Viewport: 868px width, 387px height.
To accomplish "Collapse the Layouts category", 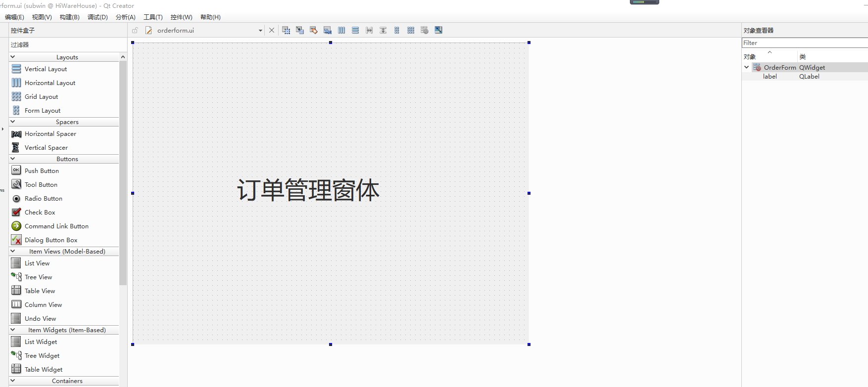I will pos(13,57).
